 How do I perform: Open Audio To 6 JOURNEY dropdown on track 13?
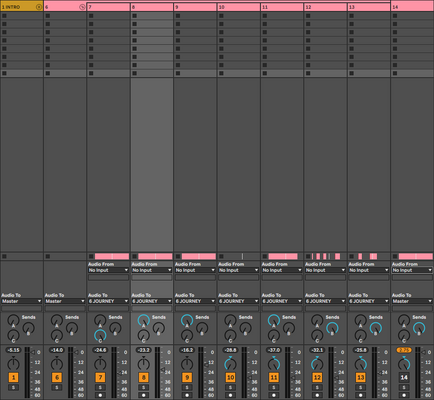[369, 301]
